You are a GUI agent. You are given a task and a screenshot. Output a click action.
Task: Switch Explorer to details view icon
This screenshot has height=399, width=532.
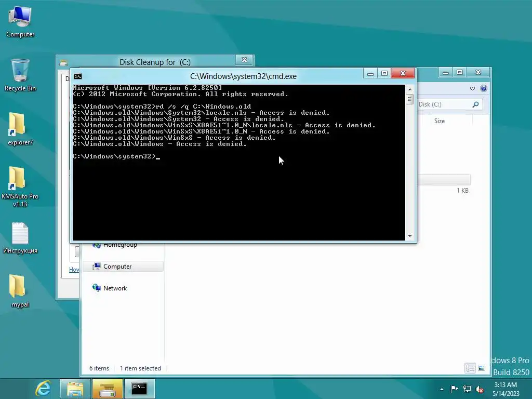470,368
